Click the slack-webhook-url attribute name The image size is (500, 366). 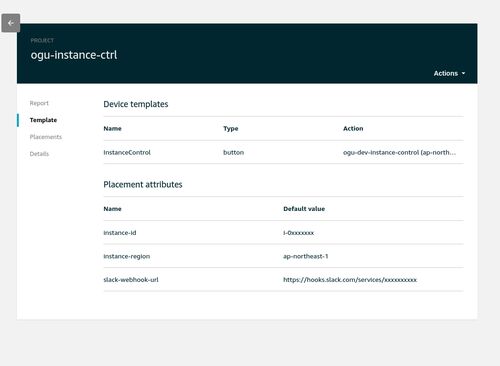pyautogui.click(x=131, y=280)
